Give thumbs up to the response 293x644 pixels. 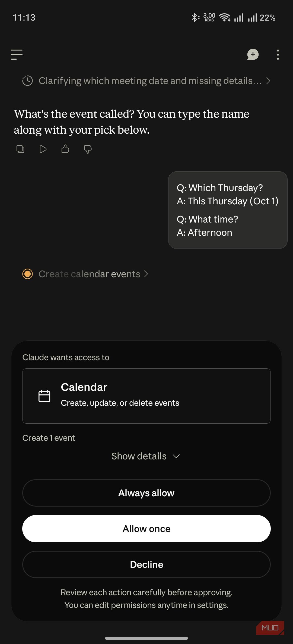[x=65, y=149]
